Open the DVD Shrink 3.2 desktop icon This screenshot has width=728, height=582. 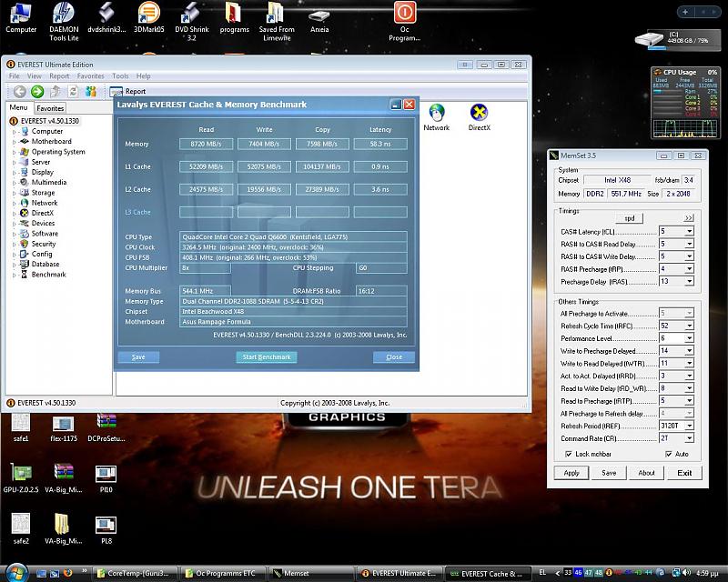click(192, 21)
